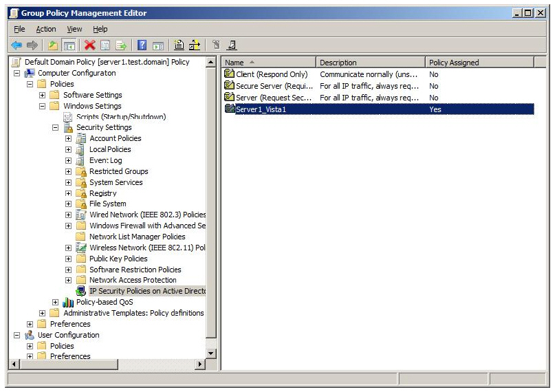Click the red X Delete icon
Image resolution: width=555 pixels, height=392 pixels.
89,45
